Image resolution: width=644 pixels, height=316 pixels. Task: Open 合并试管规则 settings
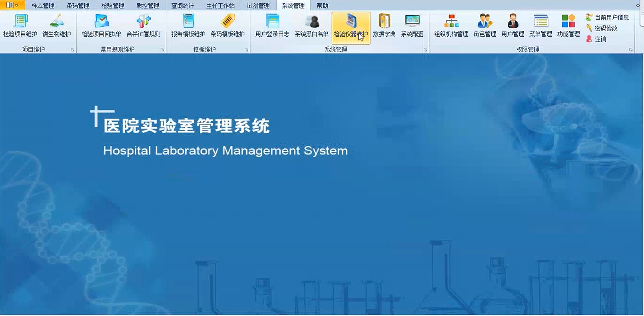pos(144,26)
